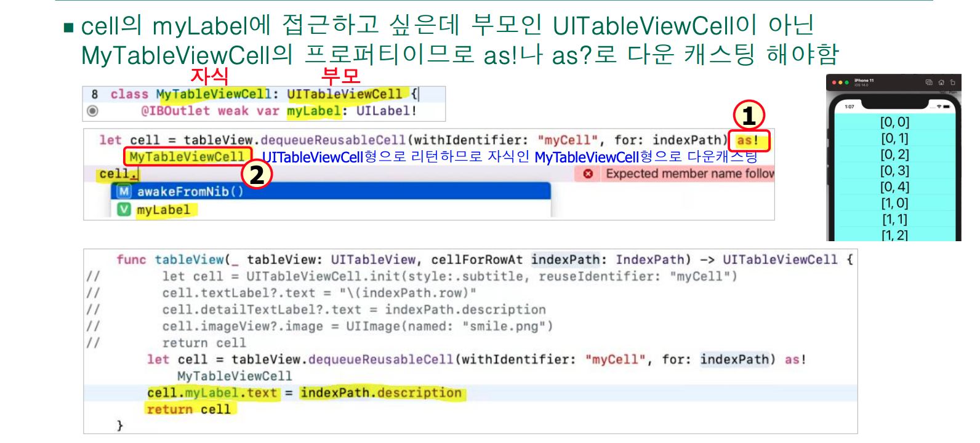Click red 부모 annotation label
Screen dimensions: 980x443
tap(340, 76)
